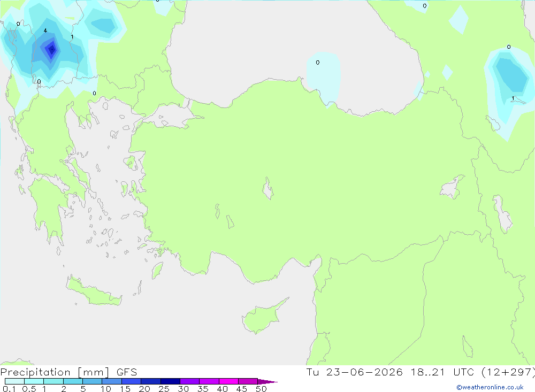Click the 0.1–0.5 mm palest cyan legend swatch
Image resolution: width=535 pixels, height=392 pixels.
(14, 381)
